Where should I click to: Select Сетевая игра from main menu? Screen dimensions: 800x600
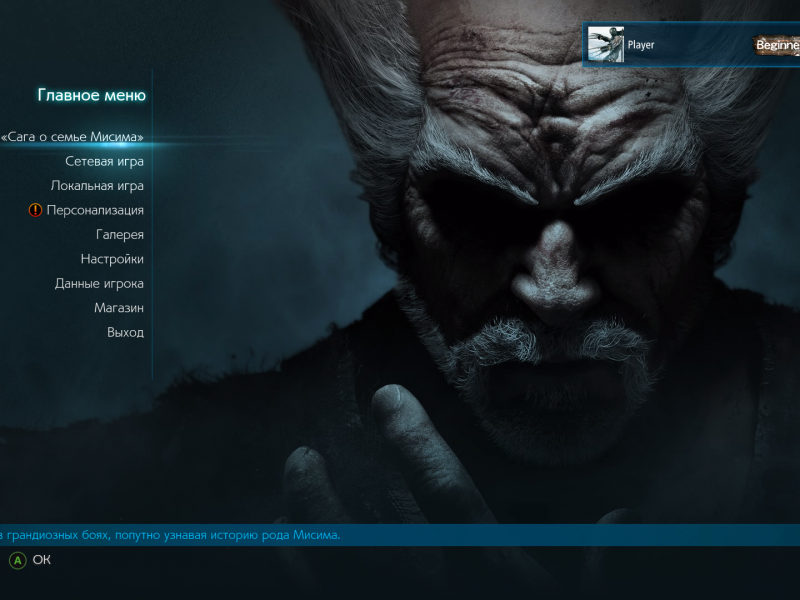pos(104,161)
